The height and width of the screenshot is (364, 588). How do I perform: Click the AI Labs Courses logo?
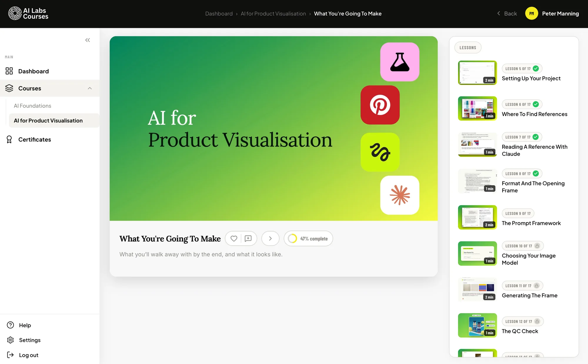click(x=28, y=14)
